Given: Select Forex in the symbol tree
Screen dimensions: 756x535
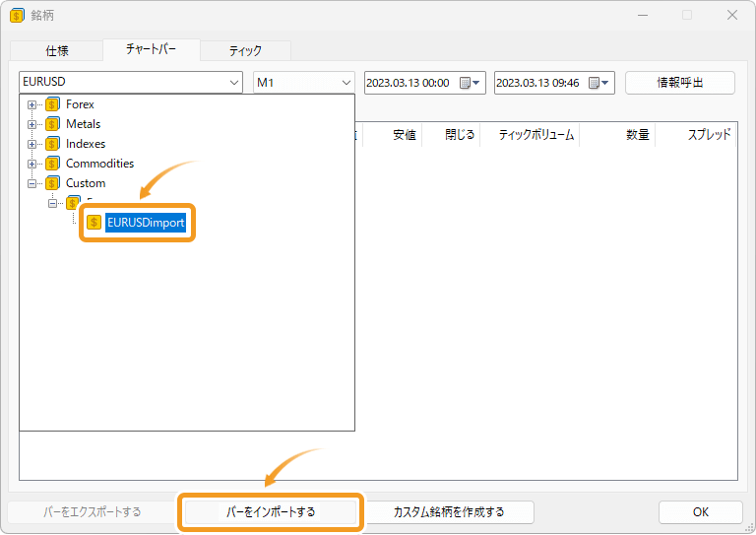Looking at the screenshot, I should point(80,104).
